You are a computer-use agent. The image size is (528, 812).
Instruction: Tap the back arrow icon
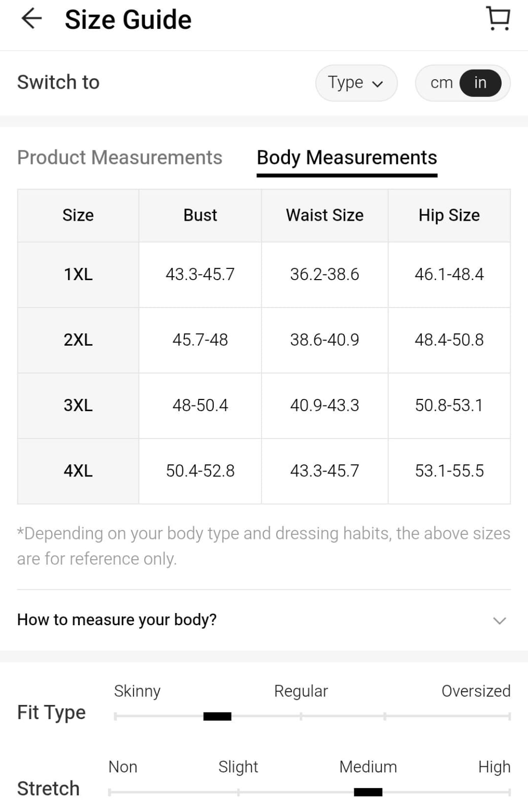(x=31, y=19)
